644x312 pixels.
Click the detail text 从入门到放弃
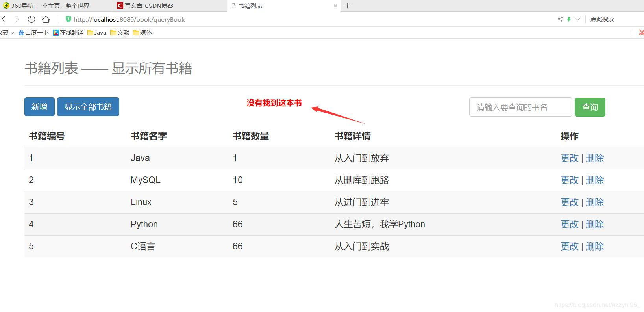click(362, 158)
